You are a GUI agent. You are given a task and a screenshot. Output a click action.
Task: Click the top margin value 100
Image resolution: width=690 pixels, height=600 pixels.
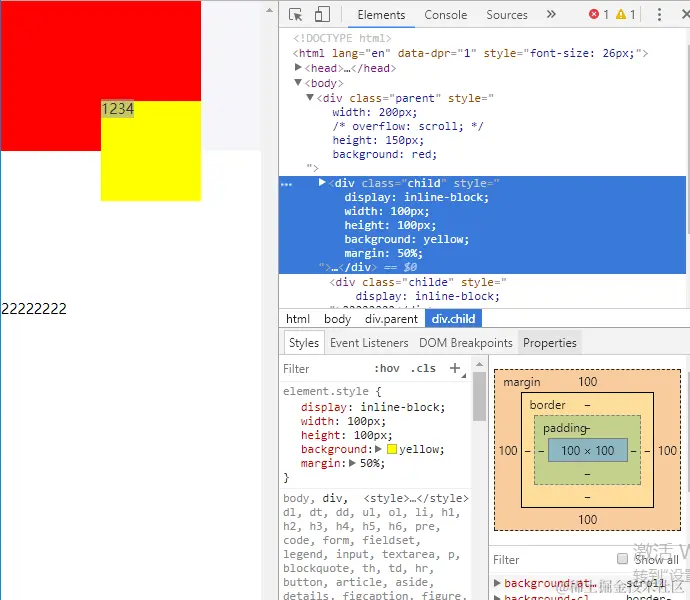click(x=587, y=381)
